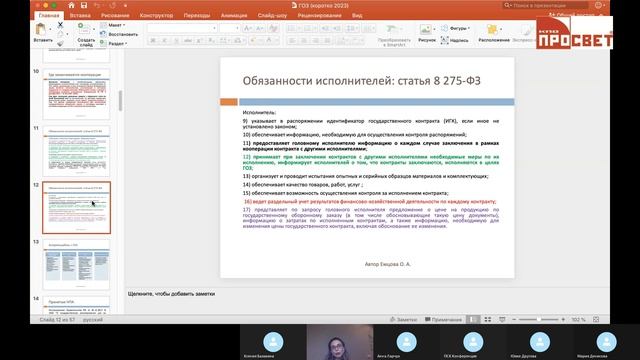Toggle Заметки notes pane
The height and width of the screenshot is (360, 640).
(404, 320)
